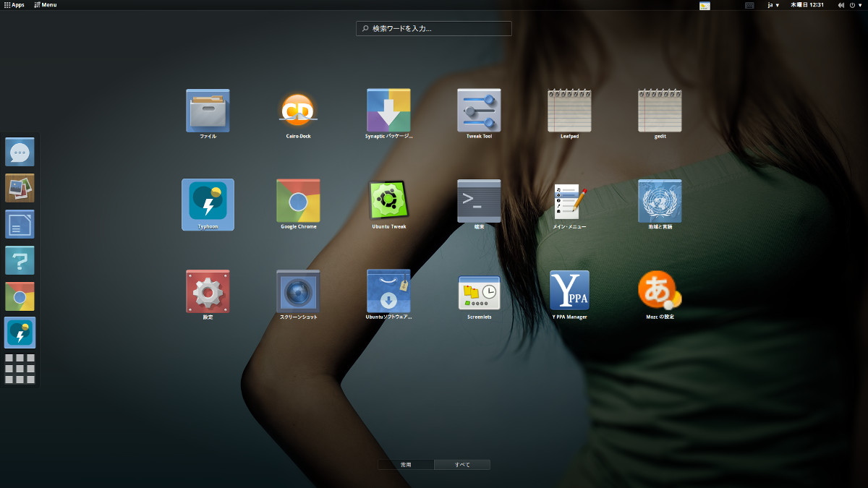Image resolution: width=868 pixels, height=488 pixels.
Task: Click the volume speaker icon
Action: pyautogui.click(x=841, y=5)
